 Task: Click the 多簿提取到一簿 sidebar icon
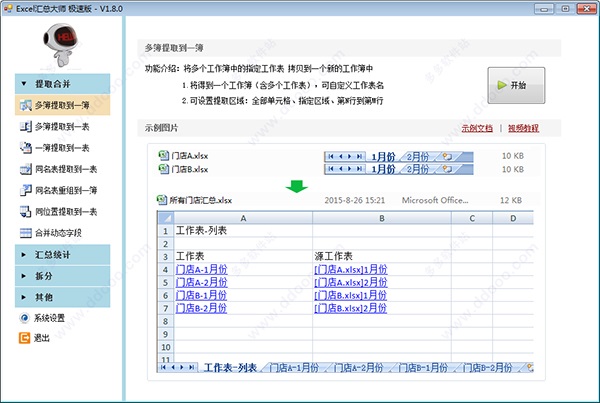point(26,105)
